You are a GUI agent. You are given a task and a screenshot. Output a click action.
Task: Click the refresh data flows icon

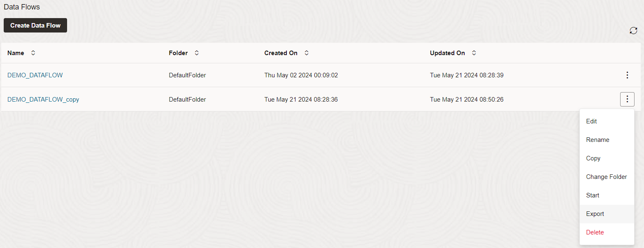click(x=633, y=31)
